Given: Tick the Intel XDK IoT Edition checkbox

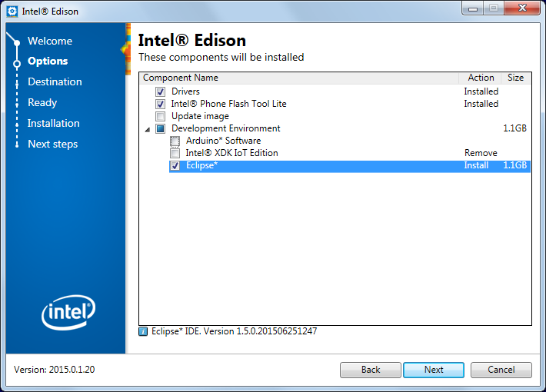Looking at the screenshot, I should pos(175,153).
